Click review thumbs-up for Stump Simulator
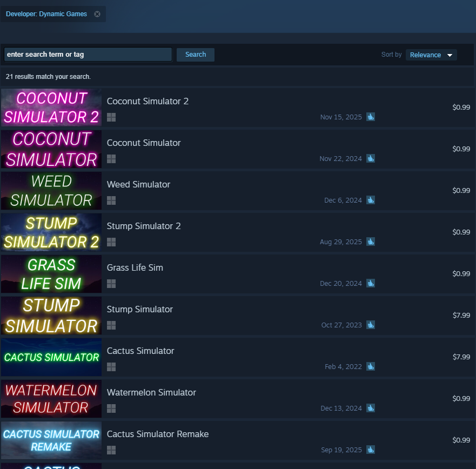The image size is (476, 469). [371, 325]
